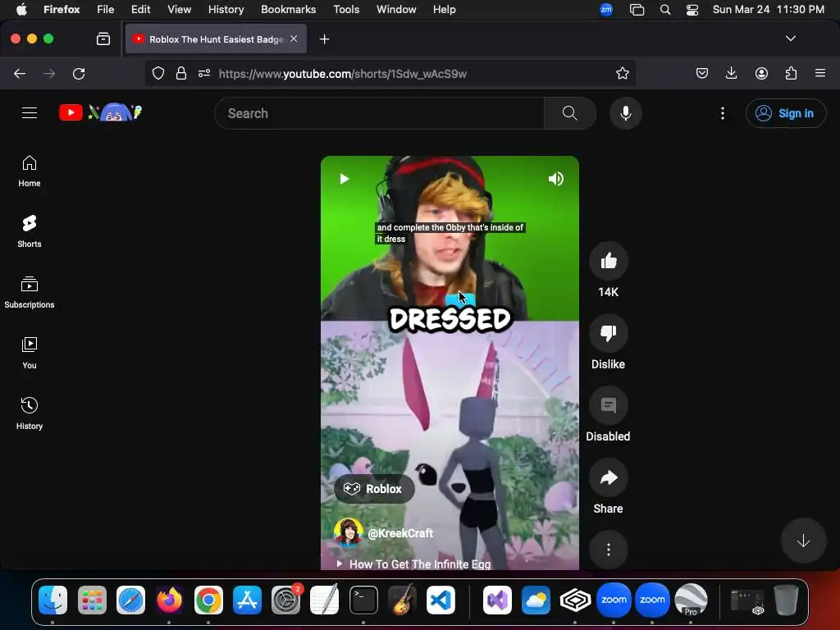Open Firefox downloads panel
The height and width of the screenshot is (630, 840).
[731, 73]
